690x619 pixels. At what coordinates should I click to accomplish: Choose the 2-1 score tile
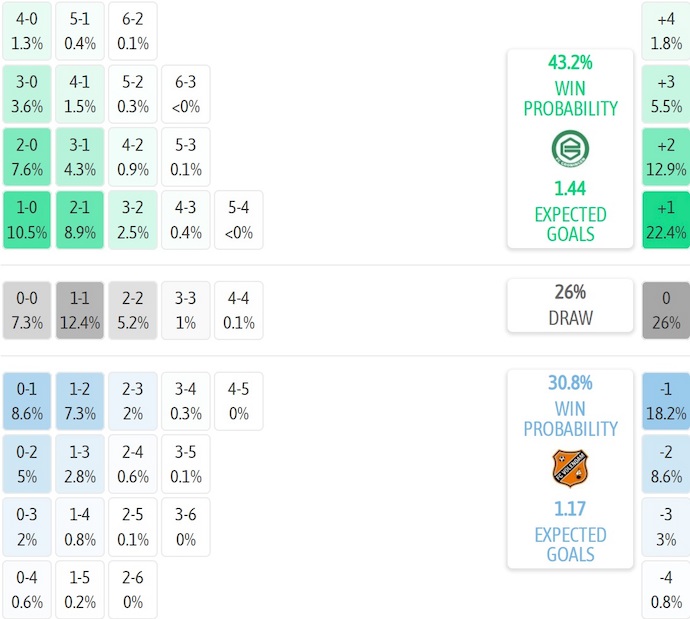click(x=80, y=220)
